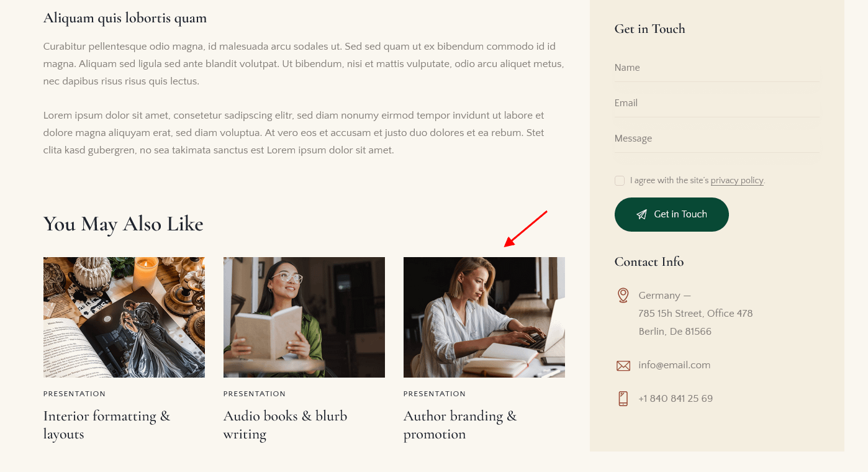Click PRESENTATION category above Audio books
Image resolution: width=868 pixels, height=472 pixels.
pos(255,394)
